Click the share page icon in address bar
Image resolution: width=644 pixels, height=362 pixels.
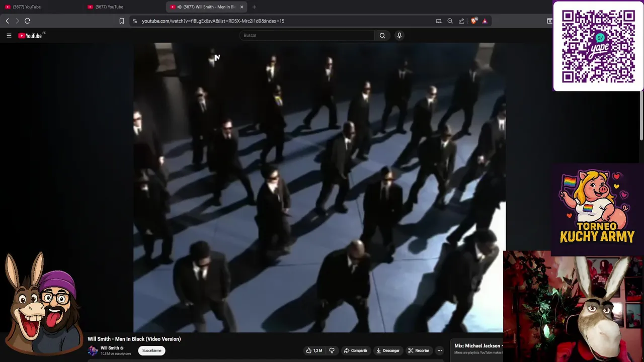click(x=461, y=21)
